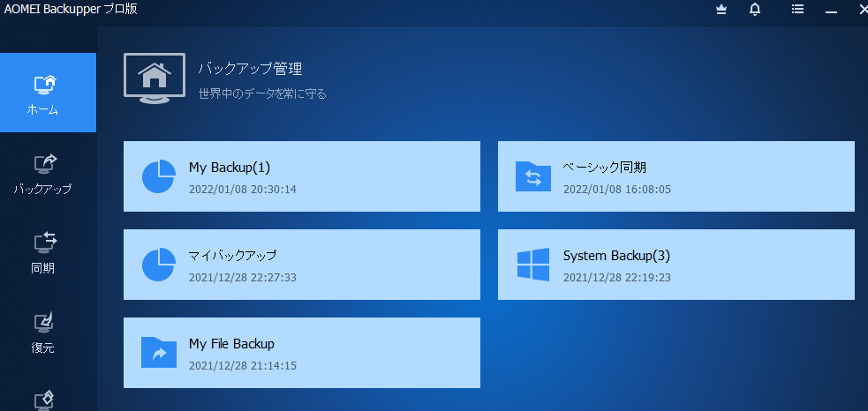Viewport: 868px width, 411px height.
Task: Open the sidebar section below 復元
Action: click(x=43, y=400)
